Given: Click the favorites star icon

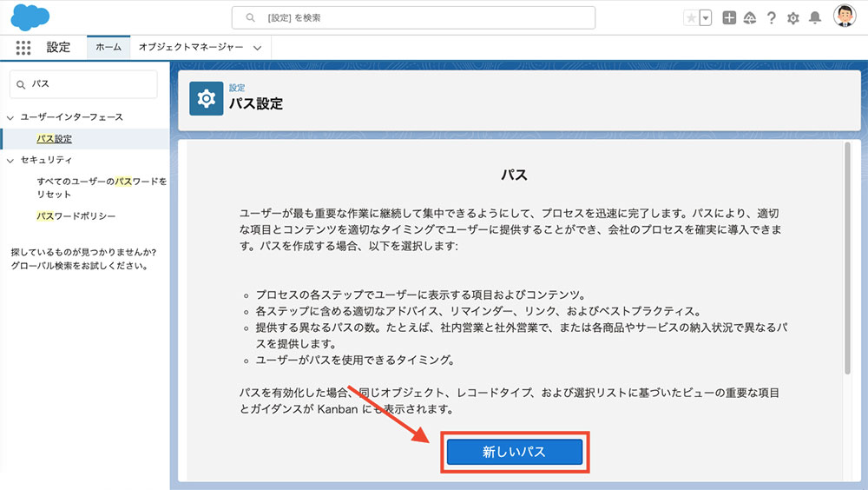Looking at the screenshot, I should point(691,18).
